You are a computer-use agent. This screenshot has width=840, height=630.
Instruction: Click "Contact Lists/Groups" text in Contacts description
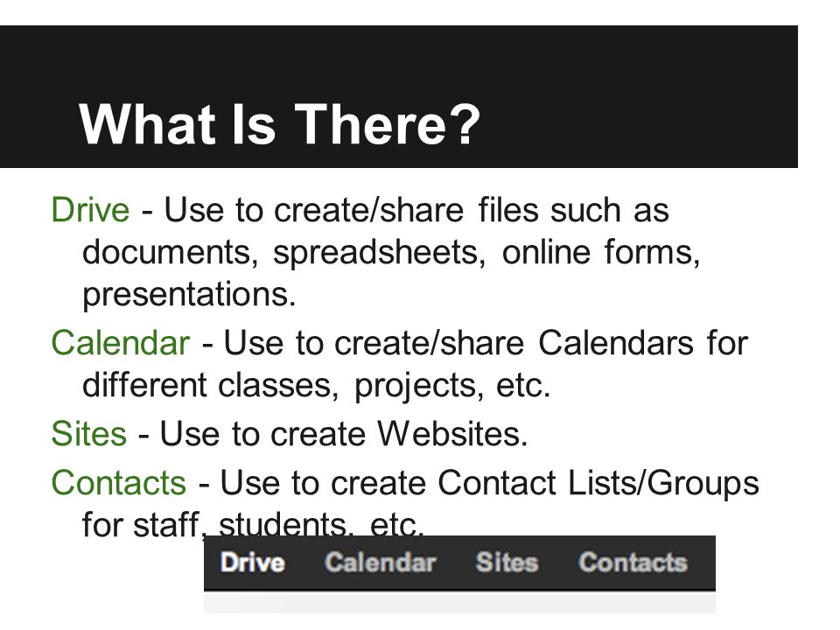[598, 483]
